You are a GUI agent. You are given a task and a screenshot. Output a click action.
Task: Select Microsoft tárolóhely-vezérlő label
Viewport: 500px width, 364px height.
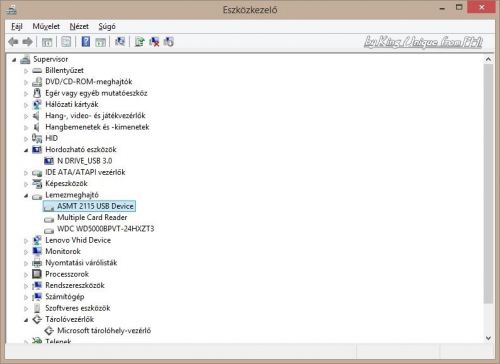point(104,330)
